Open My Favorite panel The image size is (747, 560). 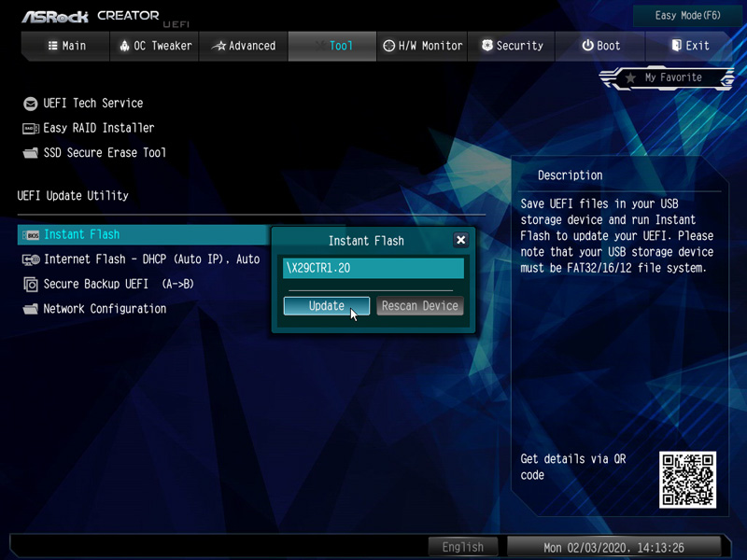pos(667,77)
